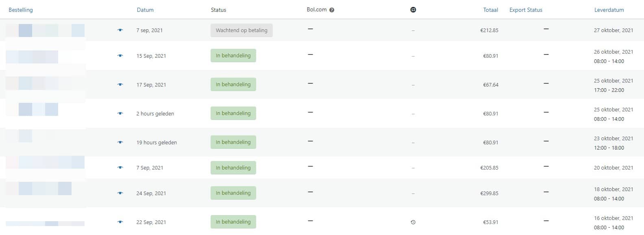644x235 pixels.
Task: Click In behandeling badge for 22 Sep order
Action: (233, 222)
